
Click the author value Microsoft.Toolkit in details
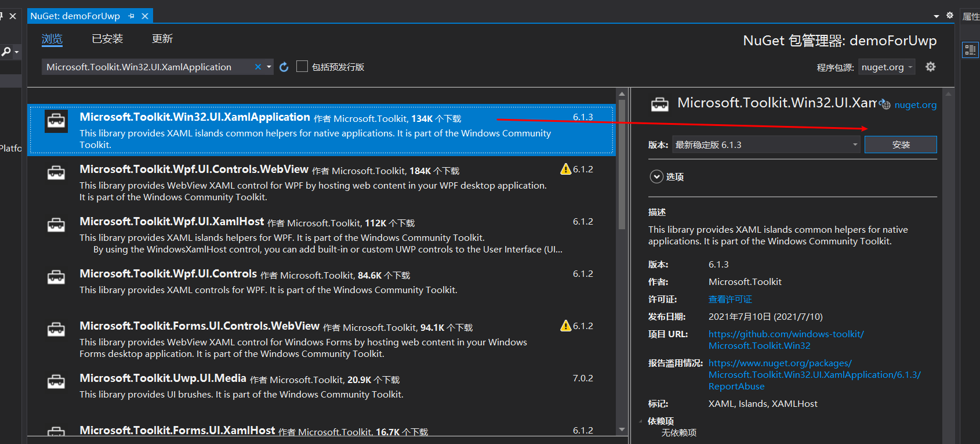coord(745,282)
